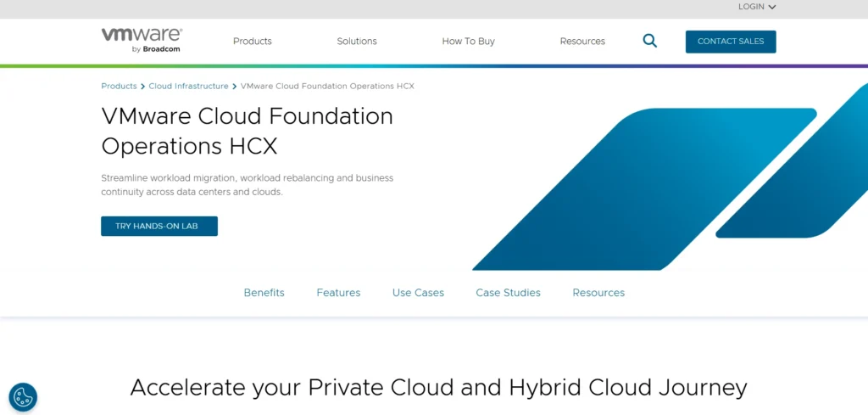Jump to the Use Cases section
This screenshot has height=415, width=868.
[418, 293]
